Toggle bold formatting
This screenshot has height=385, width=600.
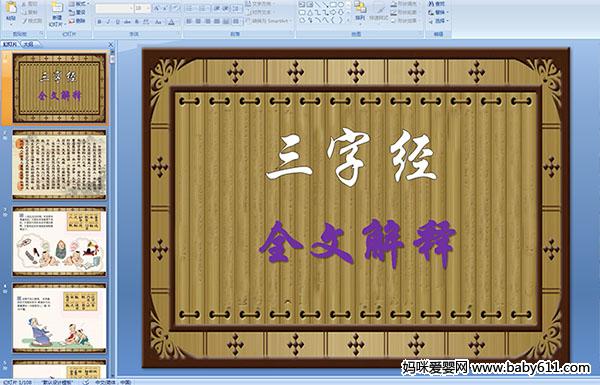(x=99, y=22)
